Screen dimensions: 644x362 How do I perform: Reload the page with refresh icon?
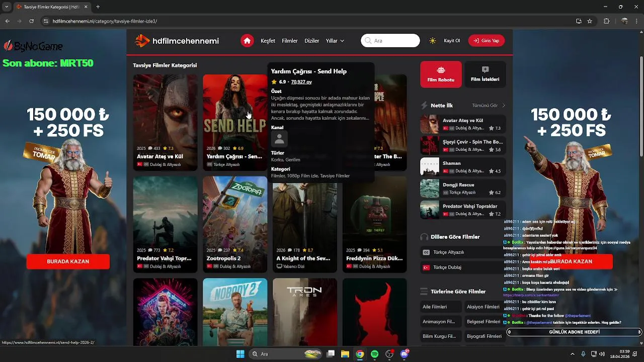coord(31,21)
